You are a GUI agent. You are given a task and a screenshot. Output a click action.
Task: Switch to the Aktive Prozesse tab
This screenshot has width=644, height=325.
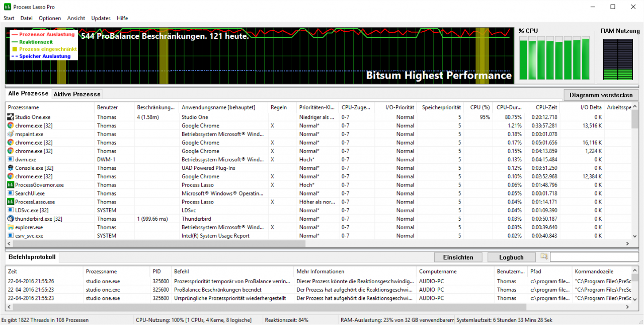tap(77, 94)
